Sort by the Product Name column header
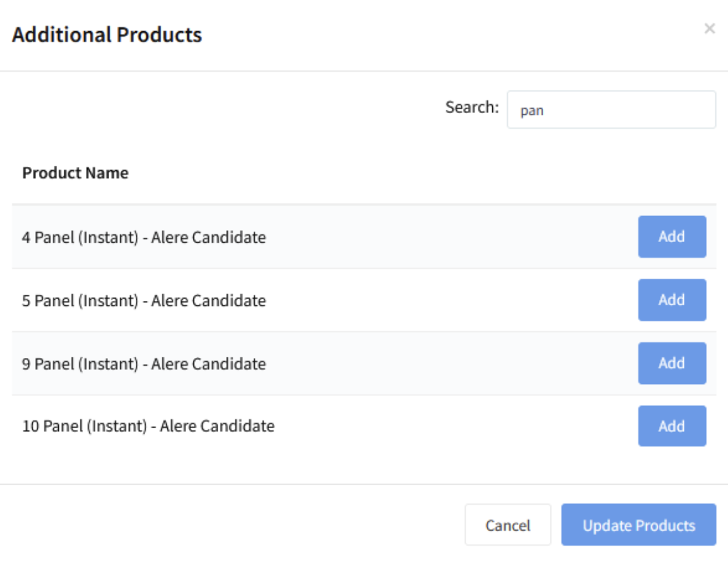Image resolution: width=728 pixels, height=561 pixels. pyautogui.click(x=75, y=173)
